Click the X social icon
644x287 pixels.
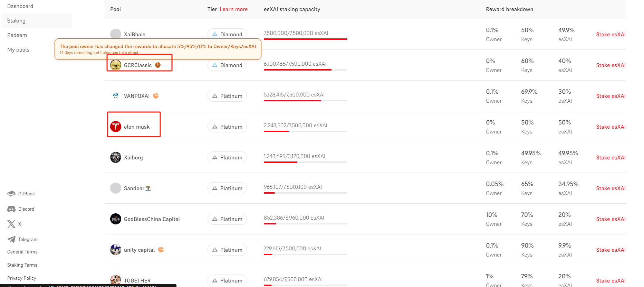point(11,224)
